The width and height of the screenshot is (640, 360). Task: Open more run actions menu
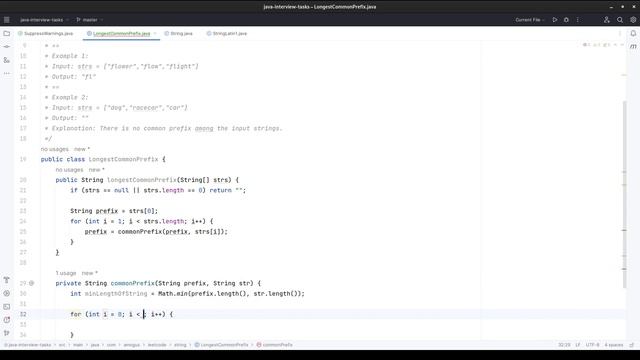tap(578, 20)
